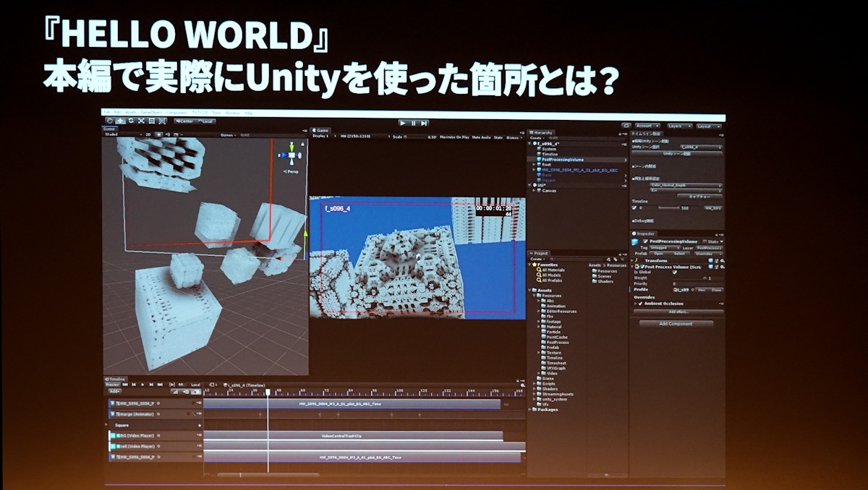Image resolution: width=868 pixels, height=490 pixels.
Task: Open the Layers dropdown
Action: click(x=679, y=126)
